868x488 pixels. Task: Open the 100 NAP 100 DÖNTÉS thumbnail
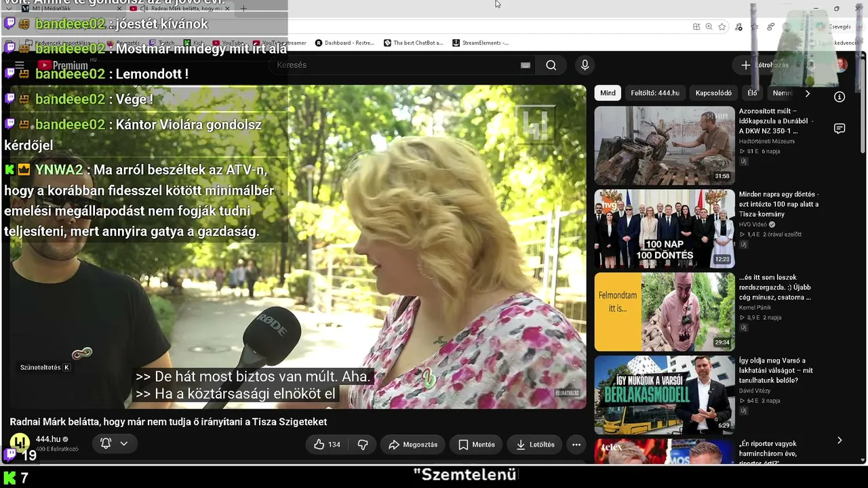[x=665, y=228]
